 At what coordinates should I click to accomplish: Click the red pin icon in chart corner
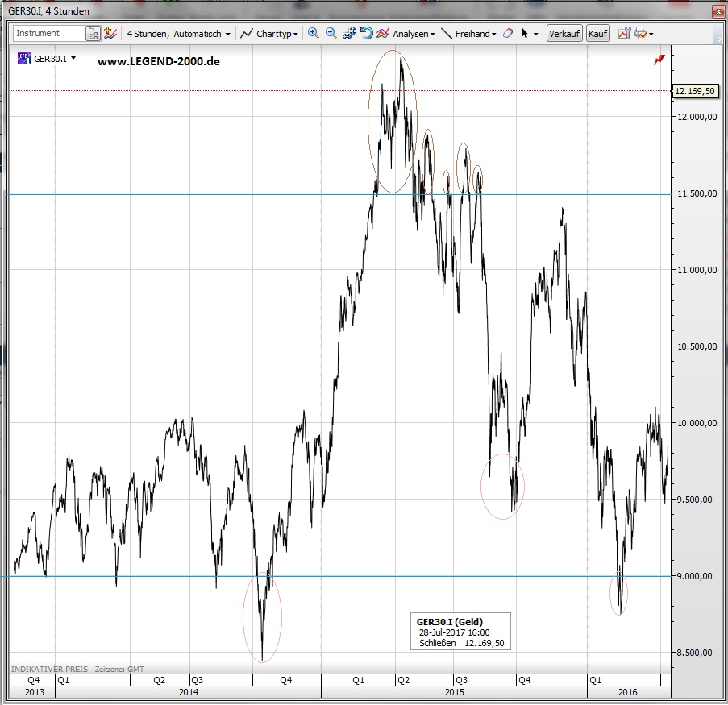point(659,59)
